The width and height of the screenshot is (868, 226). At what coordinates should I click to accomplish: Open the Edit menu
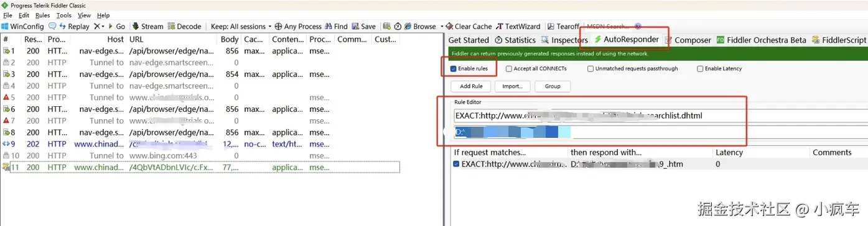point(24,16)
